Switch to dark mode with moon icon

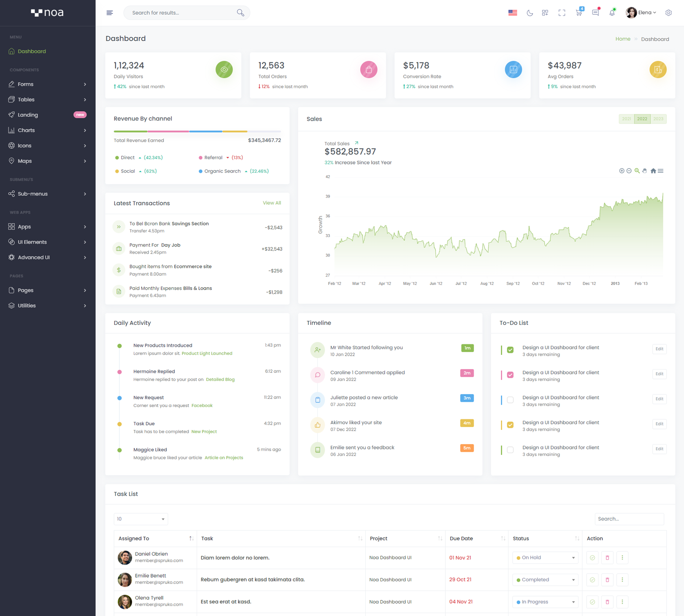point(530,13)
